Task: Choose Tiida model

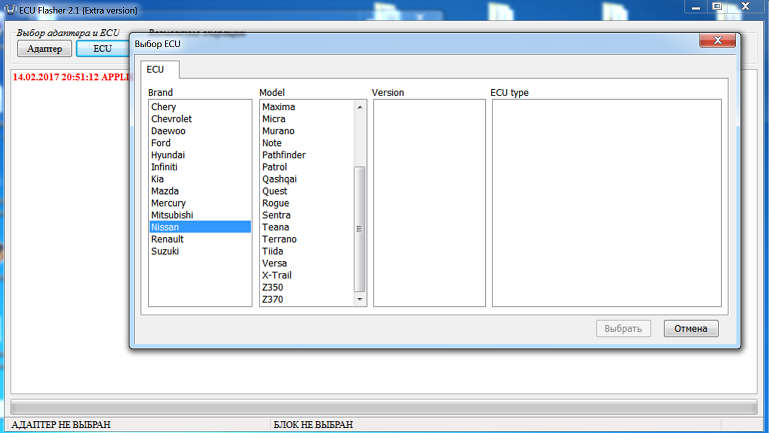Action: coord(307,251)
